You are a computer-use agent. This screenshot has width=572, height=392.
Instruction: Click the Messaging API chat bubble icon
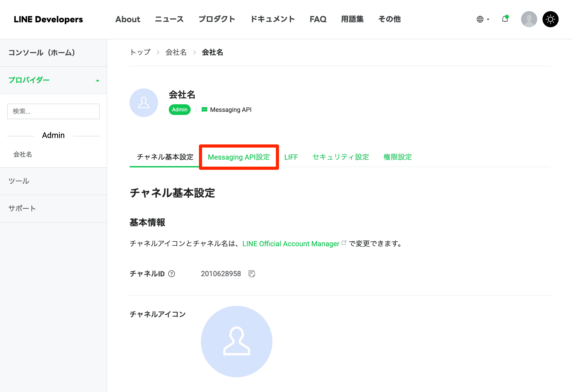click(x=204, y=110)
